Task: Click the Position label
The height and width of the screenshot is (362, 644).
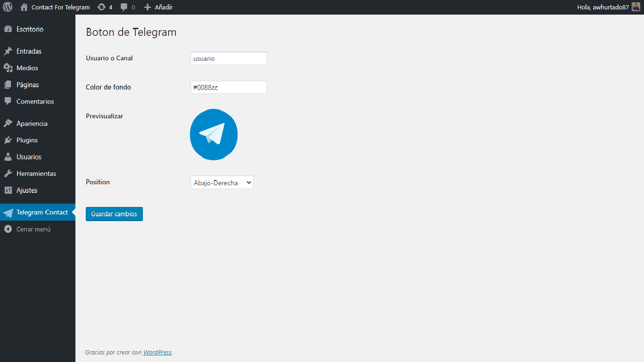Action: click(98, 182)
